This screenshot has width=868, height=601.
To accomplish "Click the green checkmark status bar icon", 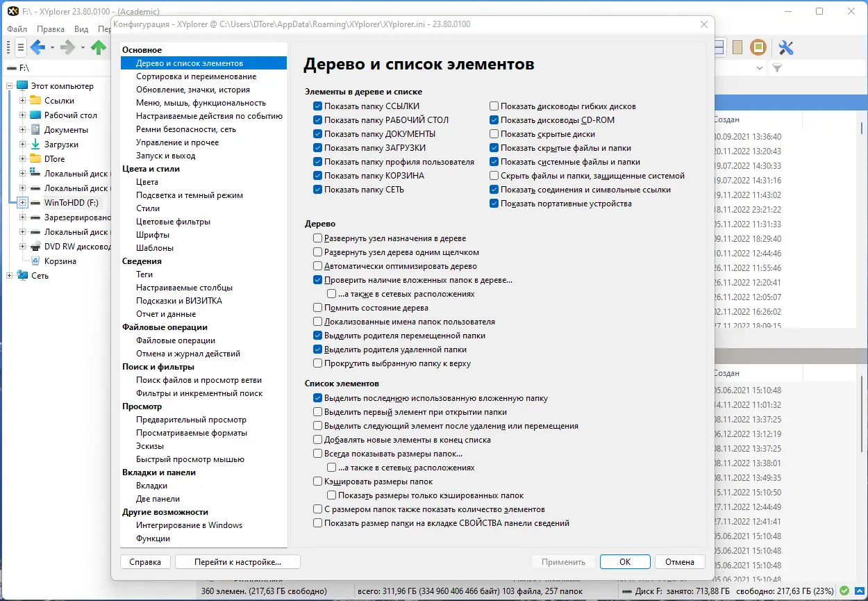I will 844,591.
